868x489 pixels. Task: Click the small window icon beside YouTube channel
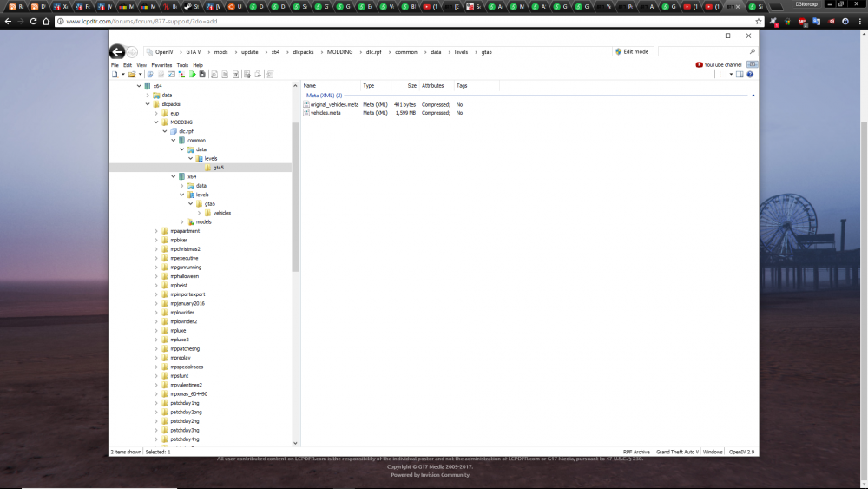pos(752,64)
